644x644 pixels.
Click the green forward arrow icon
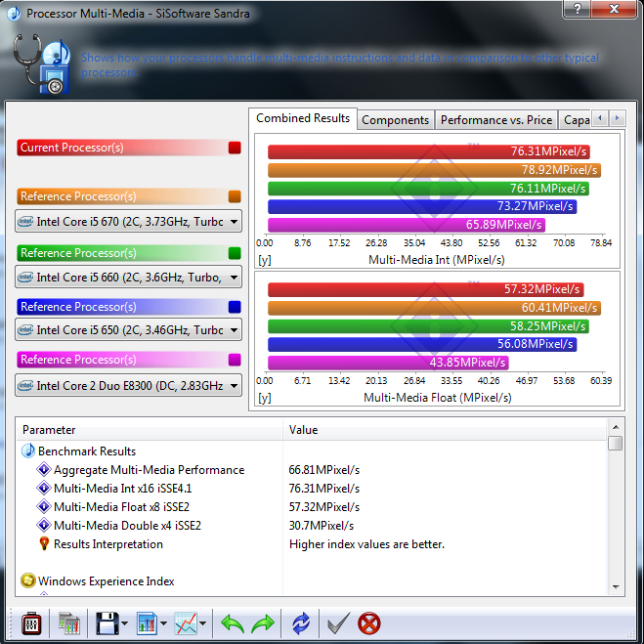click(x=263, y=623)
